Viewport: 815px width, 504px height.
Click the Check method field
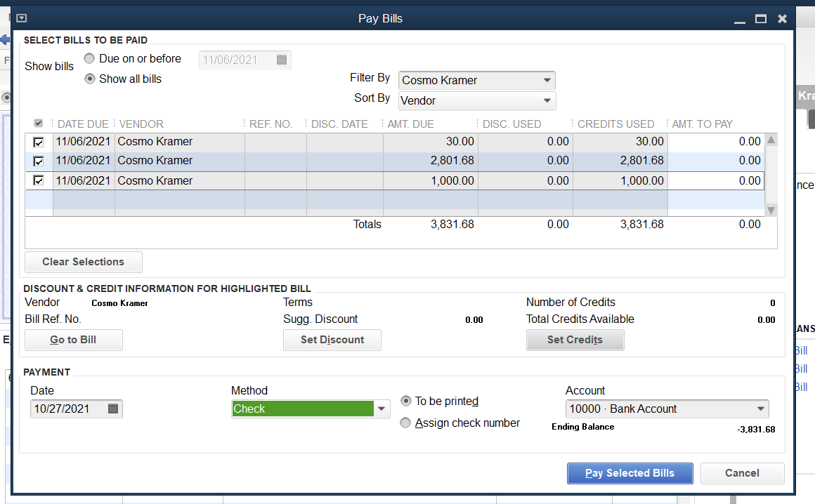pos(303,409)
